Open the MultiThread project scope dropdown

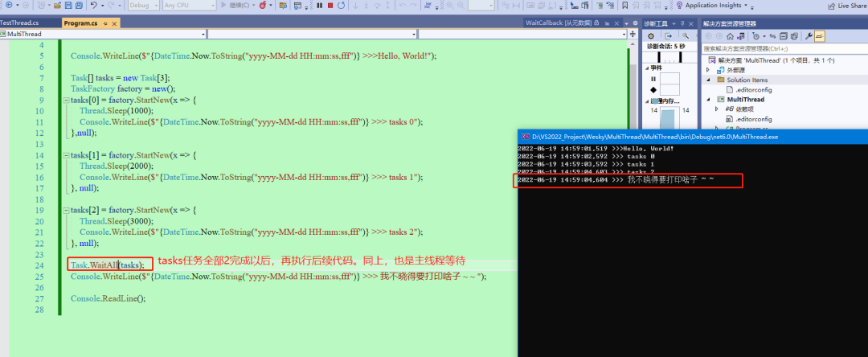coord(103,35)
